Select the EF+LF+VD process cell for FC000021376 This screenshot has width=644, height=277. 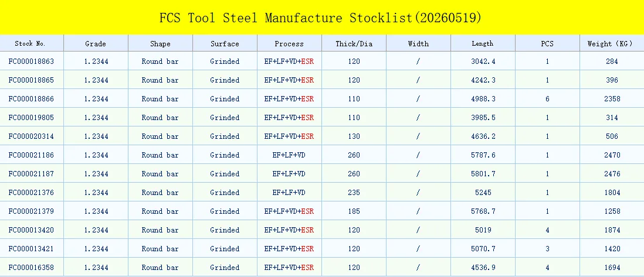tap(289, 193)
